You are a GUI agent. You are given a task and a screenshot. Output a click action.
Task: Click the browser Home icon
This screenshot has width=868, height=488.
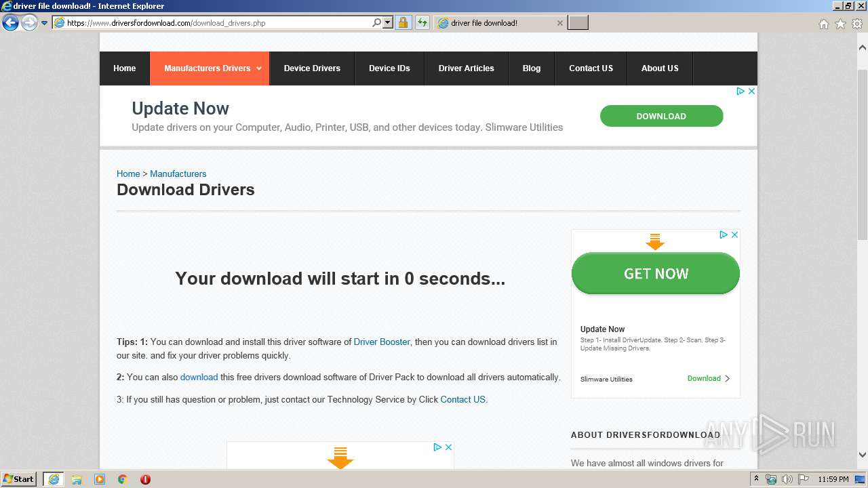pos(823,24)
